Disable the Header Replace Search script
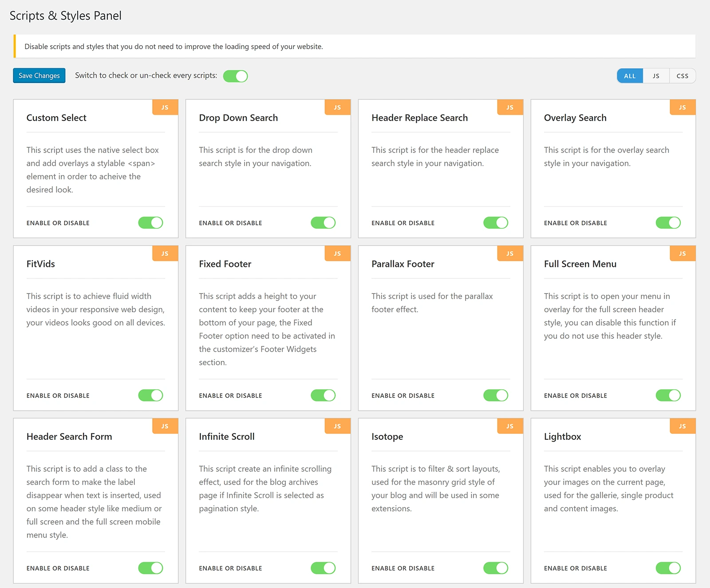Viewport: 710px width, 588px height. (496, 223)
